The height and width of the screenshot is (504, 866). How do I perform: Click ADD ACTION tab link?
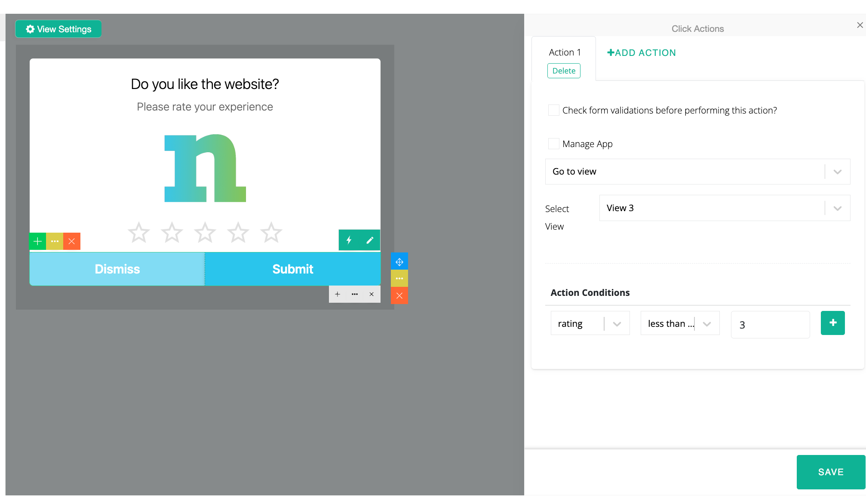click(641, 53)
